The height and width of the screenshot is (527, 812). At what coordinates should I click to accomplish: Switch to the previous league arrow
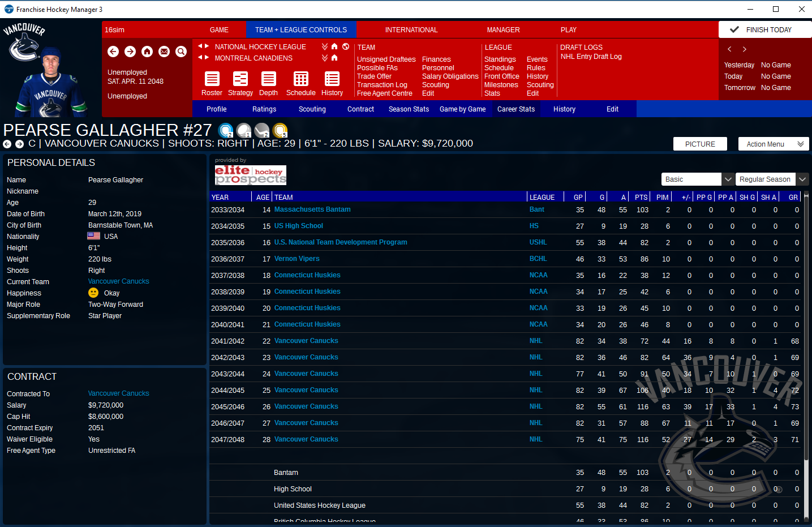[x=200, y=46]
